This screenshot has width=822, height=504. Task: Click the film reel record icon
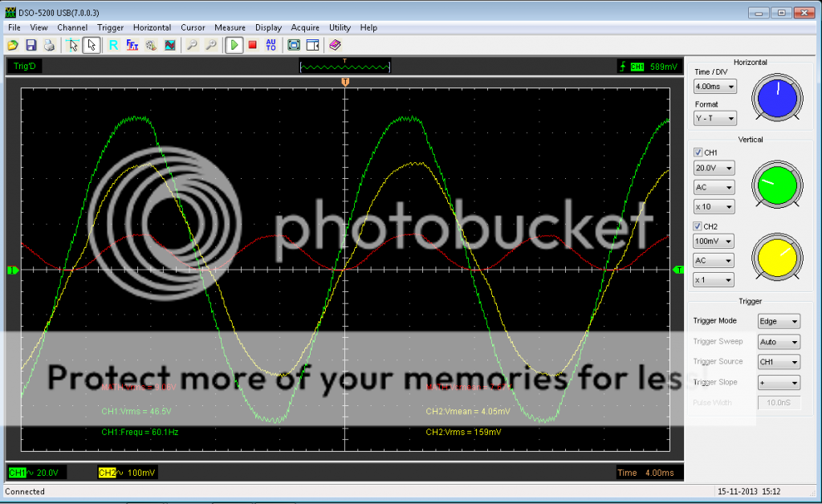(151, 45)
